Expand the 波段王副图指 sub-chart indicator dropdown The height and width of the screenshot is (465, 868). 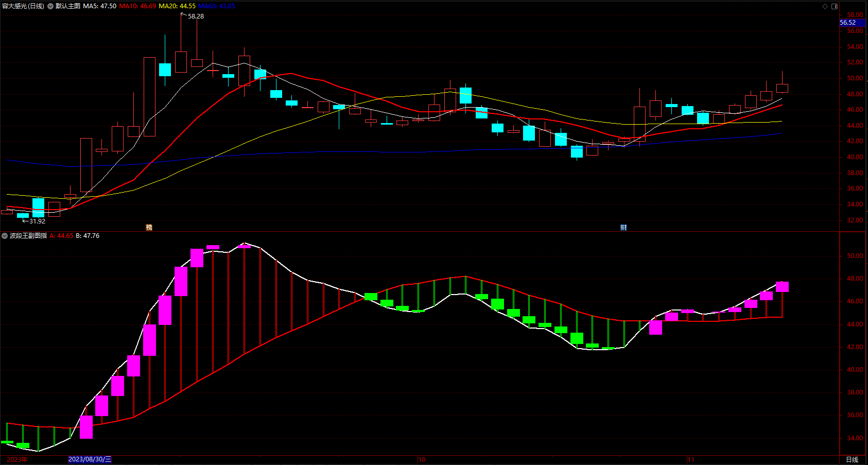(x=5, y=236)
